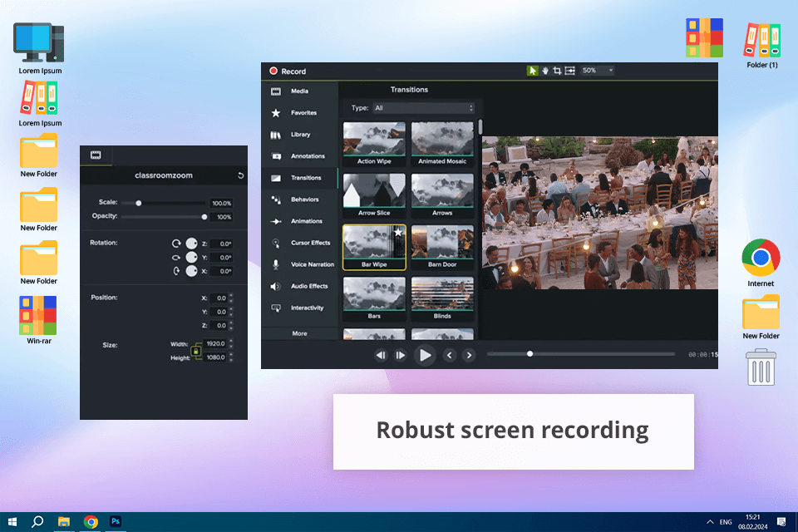Select the Bar Wipe transition thumbnail
The image size is (798, 532).
[x=374, y=247]
